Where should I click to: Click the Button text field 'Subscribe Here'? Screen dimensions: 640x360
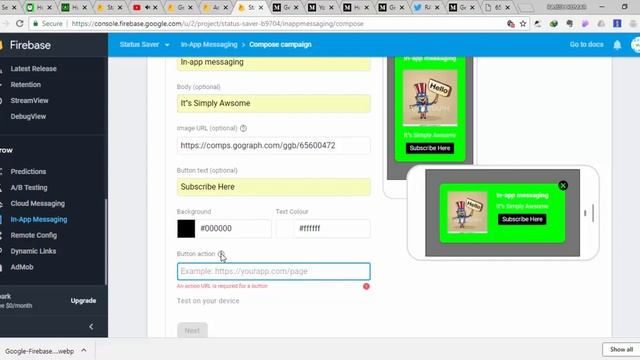pyautogui.click(x=274, y=187)
